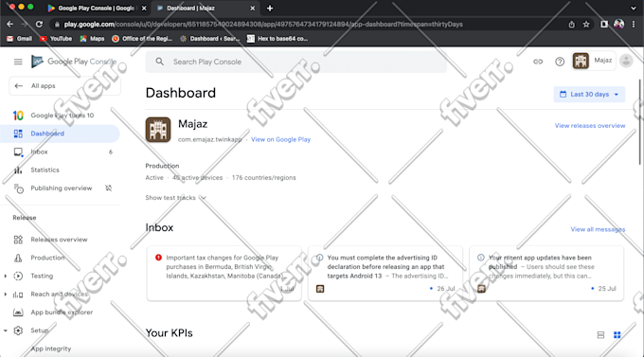Open the Dashboard ‹ Sear... bookmark
This screenshot has height=357, width=644.
coord(210,39)
